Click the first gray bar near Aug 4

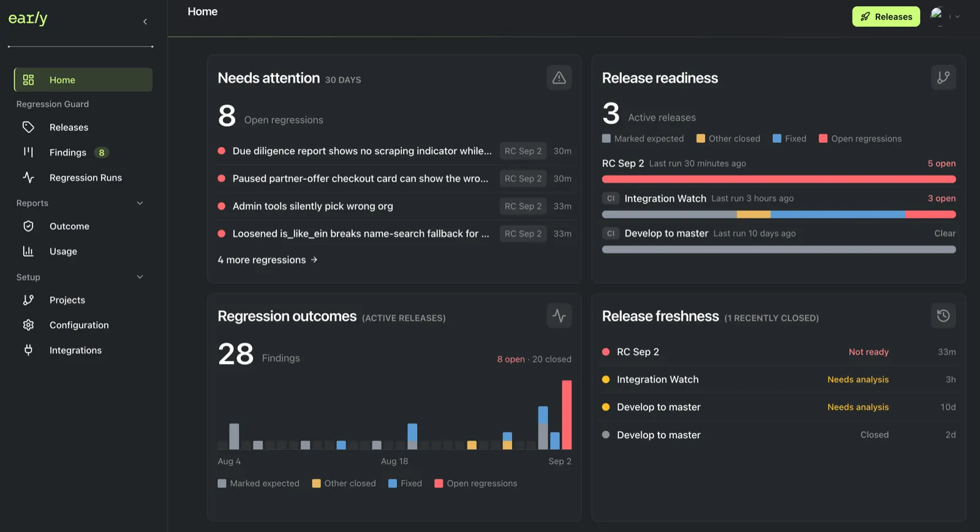[234, 436]
